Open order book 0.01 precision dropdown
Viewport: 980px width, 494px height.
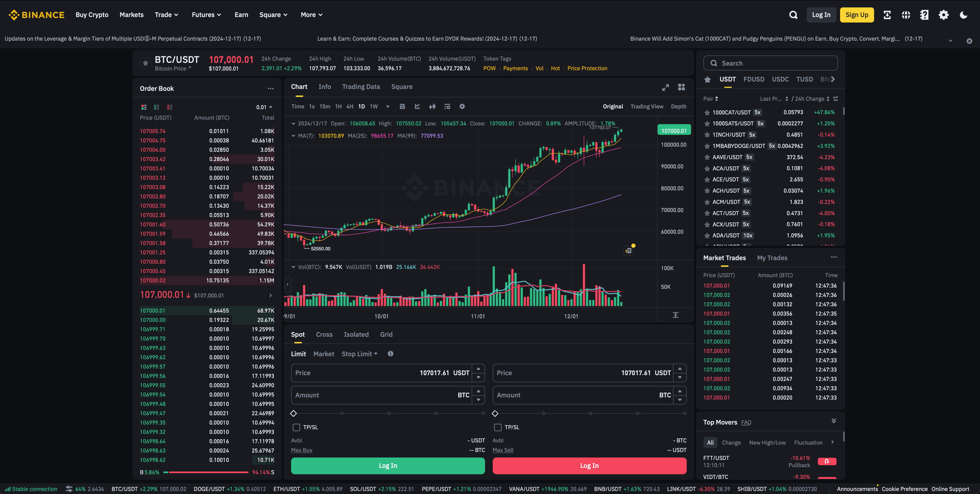[264, 107]
